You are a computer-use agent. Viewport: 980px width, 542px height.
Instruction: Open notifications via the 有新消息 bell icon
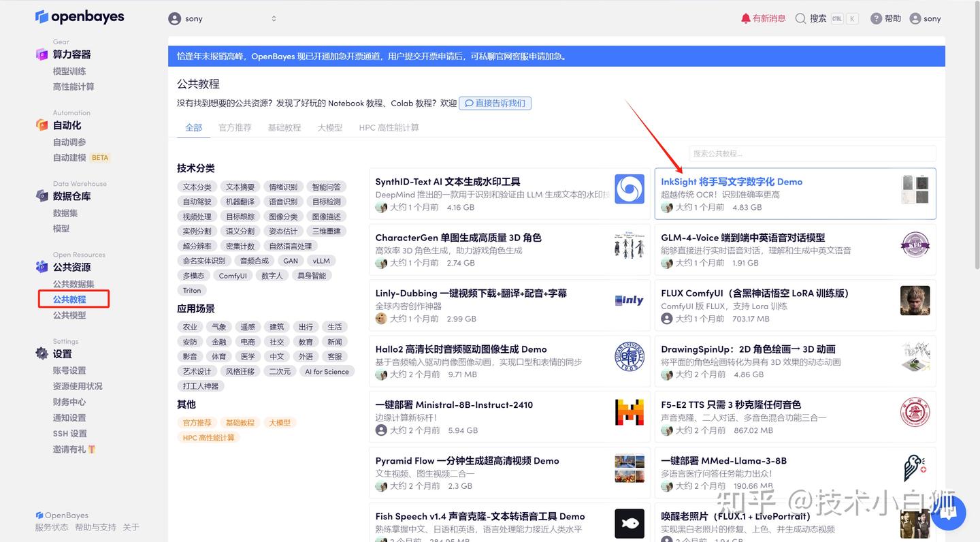(747, 18)
